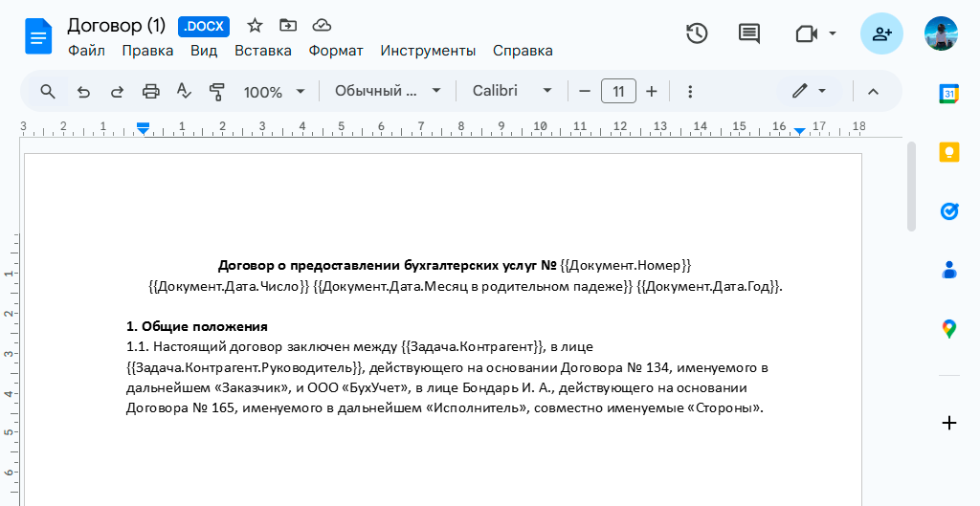Expand the zoom level 100% dropdown
The height and width of the screenshot is (506, 980).
[274, 92]
